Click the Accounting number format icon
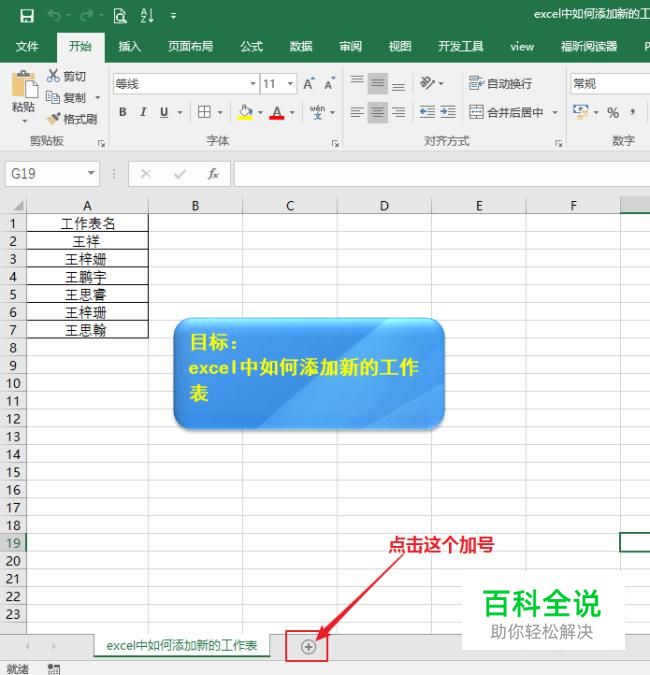The height and width of the screenshot is (675, 650). 581,112
